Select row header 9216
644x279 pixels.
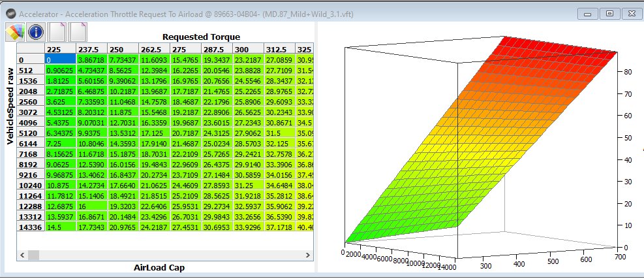click(31, 174)
